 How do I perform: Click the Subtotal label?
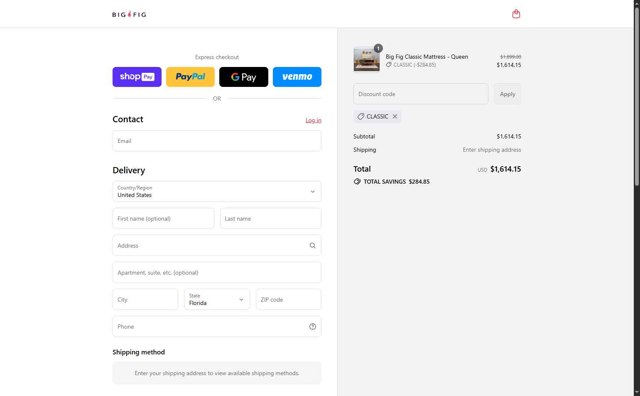tap(364, 136)
